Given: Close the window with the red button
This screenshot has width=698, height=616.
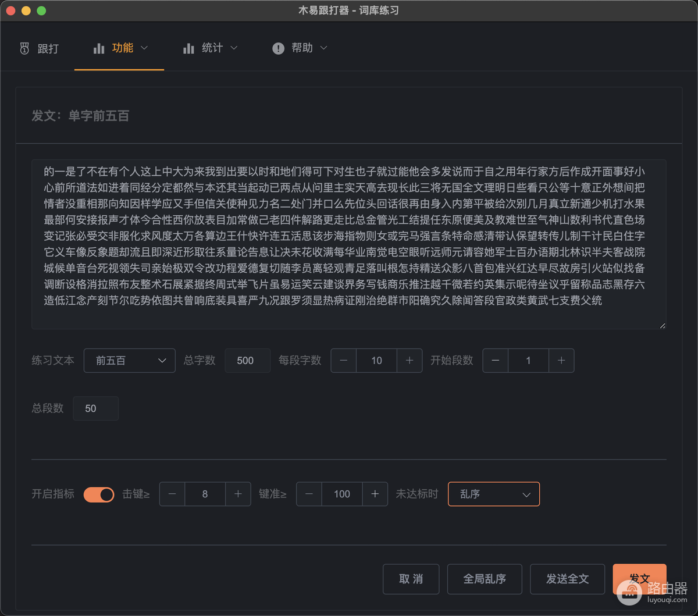Looking at the screenshot, I should click(x=11, y=11).
